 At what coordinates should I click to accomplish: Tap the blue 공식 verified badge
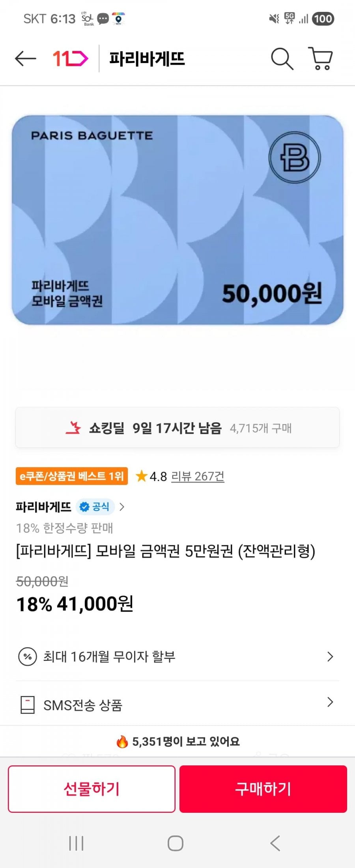pos(95,507)
